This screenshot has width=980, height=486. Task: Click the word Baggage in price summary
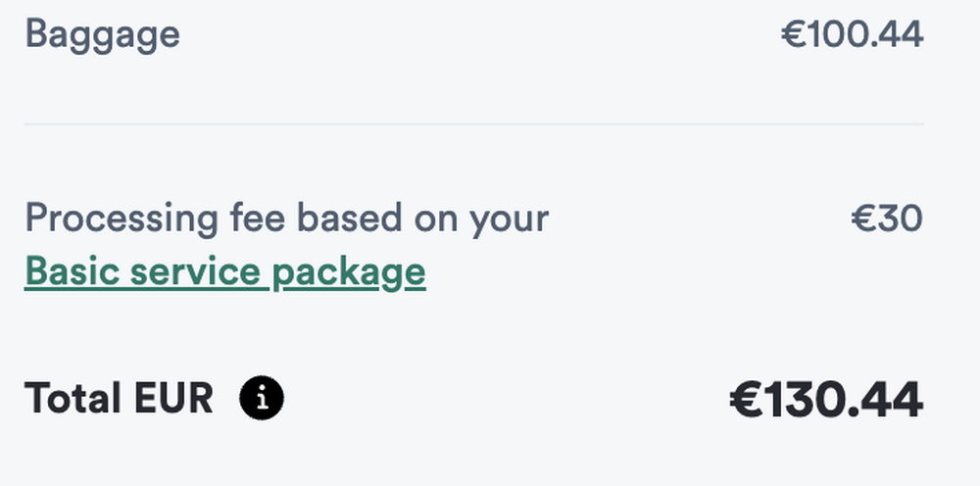pos(103,35)
